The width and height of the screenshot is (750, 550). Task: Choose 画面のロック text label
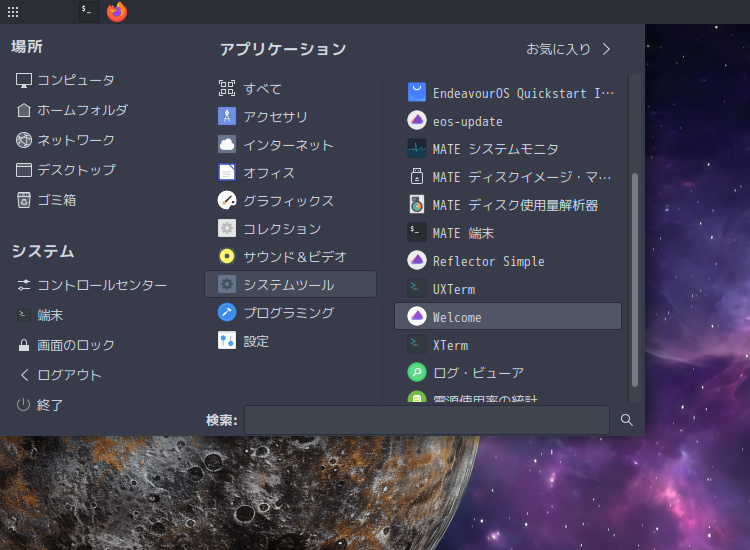pyautogui.click(x=76, y=345)
